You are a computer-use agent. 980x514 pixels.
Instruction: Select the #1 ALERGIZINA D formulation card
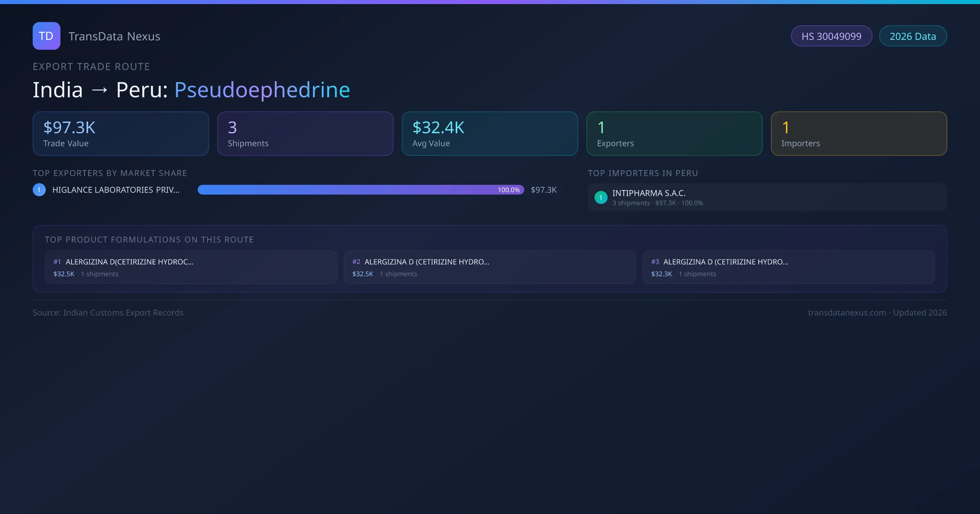[x=191, y=267]
